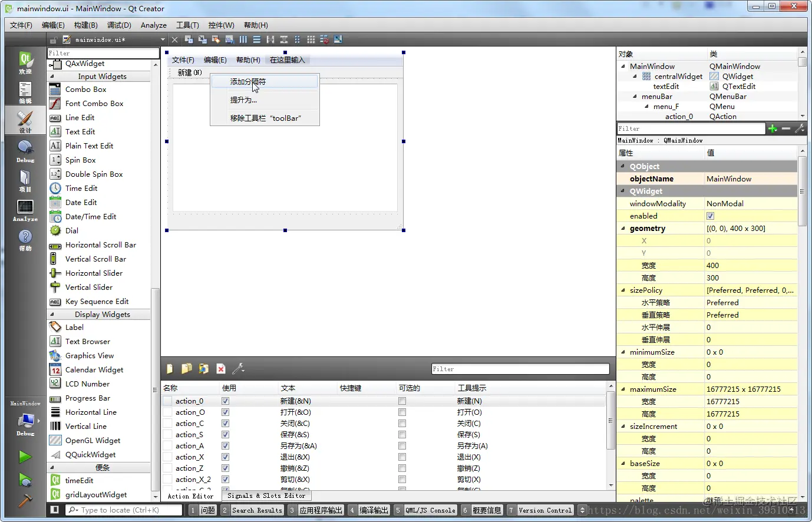The width and height of the screenshot is (812, 522).
Task: Click the Adjust Size toolbar icon
Action: point(338,39)
